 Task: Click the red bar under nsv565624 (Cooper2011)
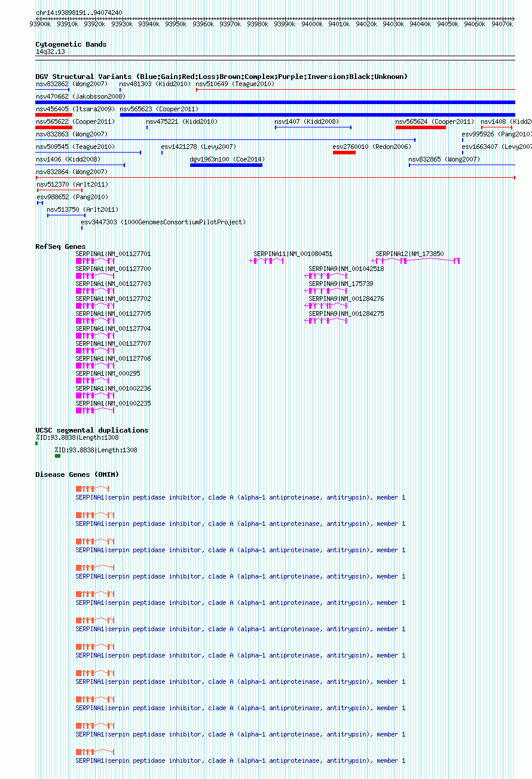tap(421, 127)
